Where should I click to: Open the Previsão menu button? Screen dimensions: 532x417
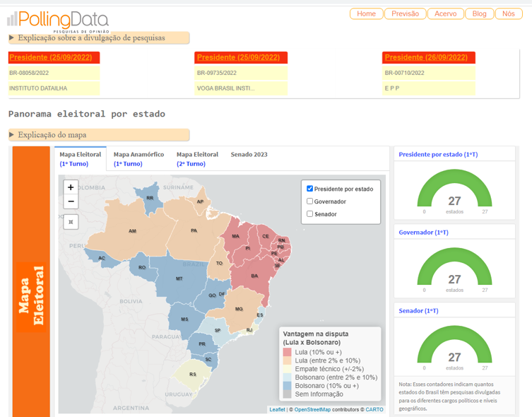point(405,13)
